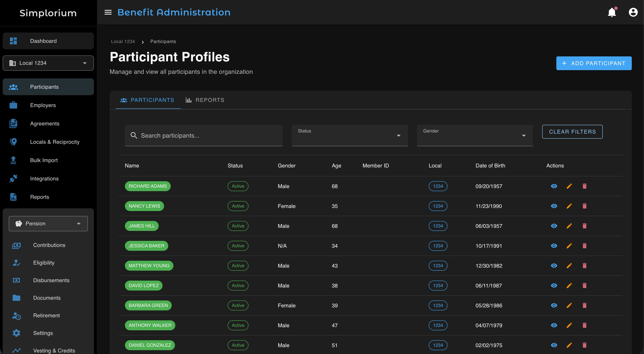Switch to the Reports tab
Viewport: 644px width, 354px height.
pyautogui.click(x=205, y=100)
